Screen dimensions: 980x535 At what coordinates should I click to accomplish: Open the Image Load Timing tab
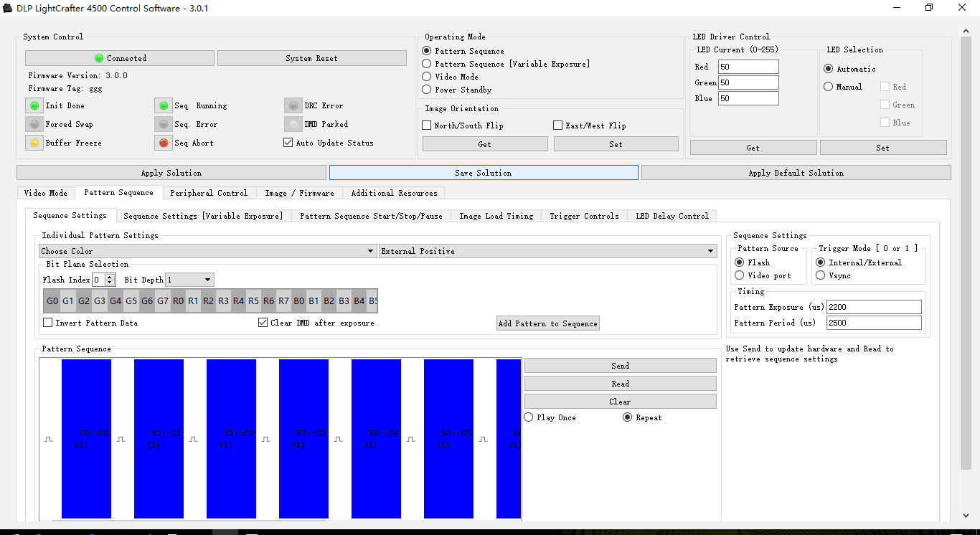point(496,216)
